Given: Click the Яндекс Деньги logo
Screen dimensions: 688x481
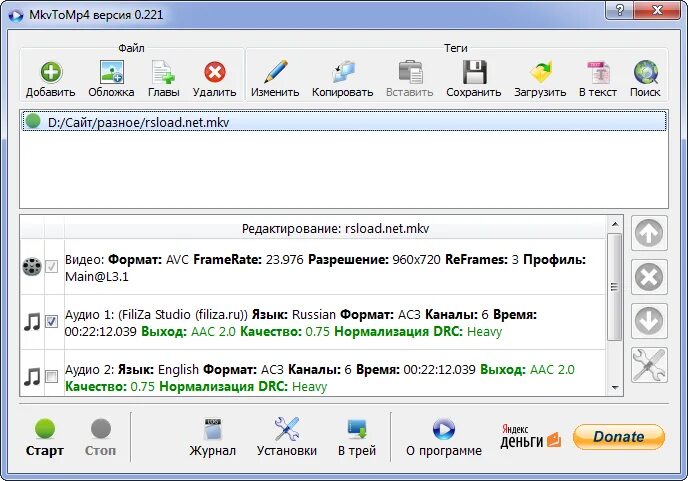Looking at the screenshot, I should point(530,437).
